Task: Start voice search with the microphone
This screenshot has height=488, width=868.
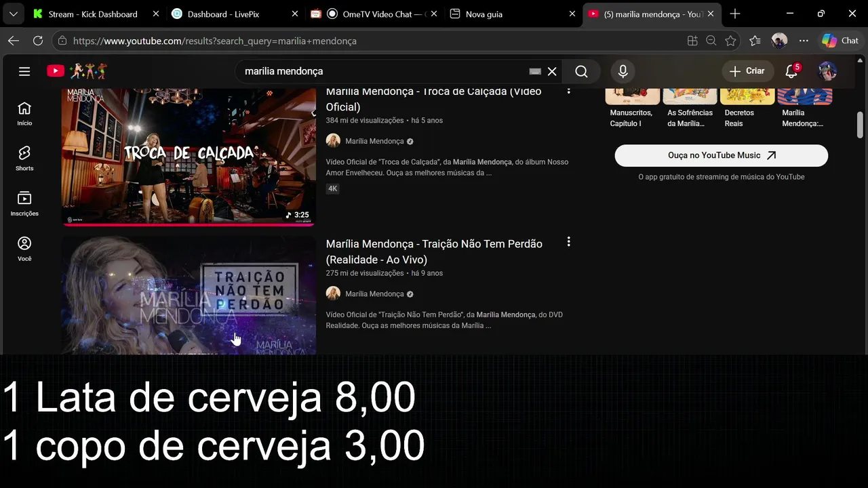Action: point(623,71)
